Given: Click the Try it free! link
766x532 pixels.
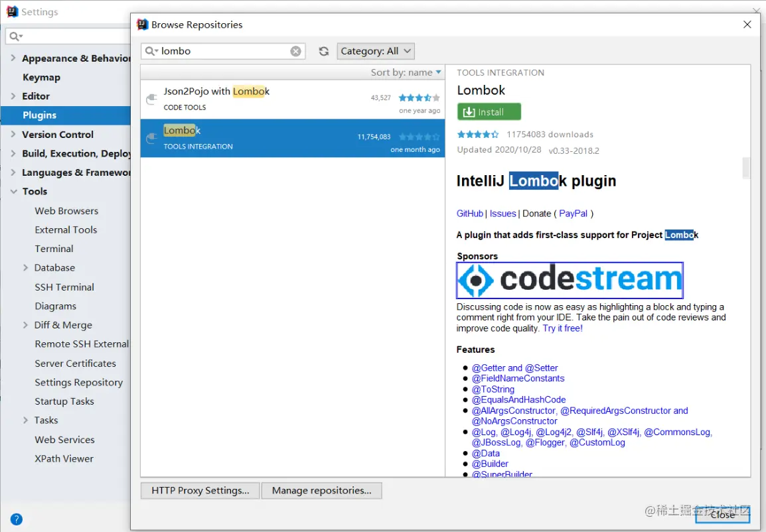Looking at the screenshot, I should (562, 328).
